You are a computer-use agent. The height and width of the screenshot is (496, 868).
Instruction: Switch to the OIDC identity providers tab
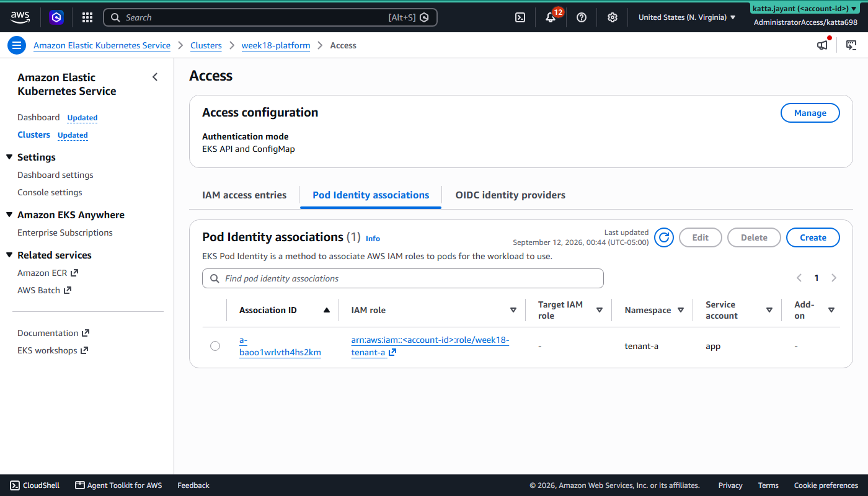[x=510, y=195]
